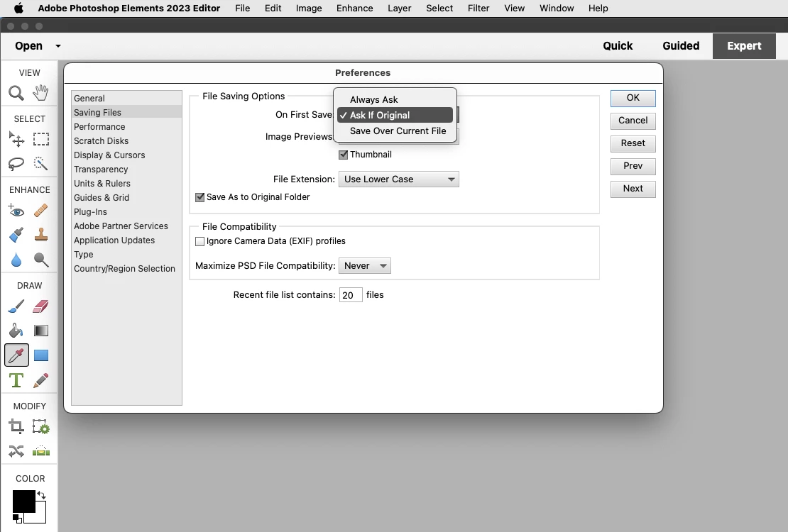Viewport: 788px width, 532px height.
Task: Switch to Guided mode tab
Action: coord(681,45)
